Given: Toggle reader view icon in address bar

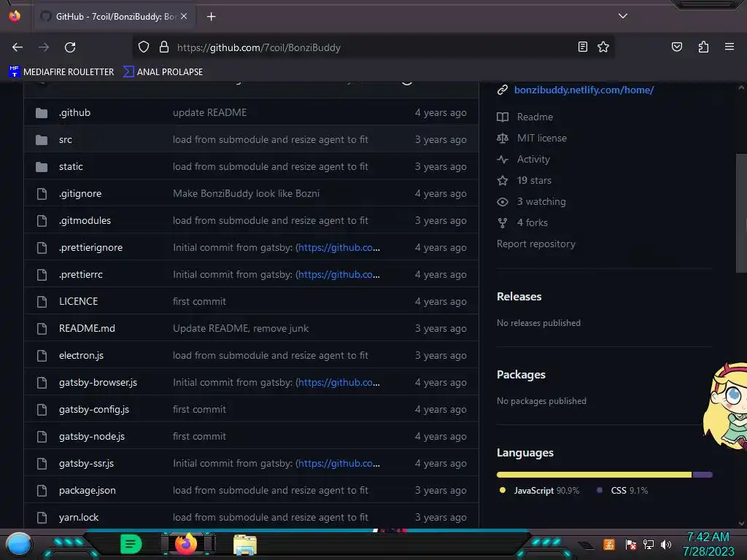Looking at the screenshot, I should (x=582, y=47).
